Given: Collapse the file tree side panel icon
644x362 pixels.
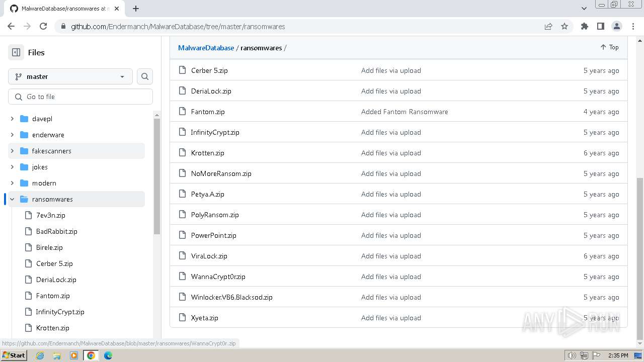Looking at the screenshot, I should pos(16,52).
